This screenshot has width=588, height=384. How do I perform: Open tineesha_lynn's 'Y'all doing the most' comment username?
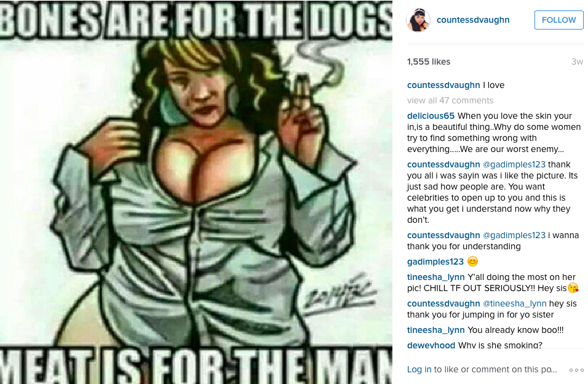click(x=435, y=278)
